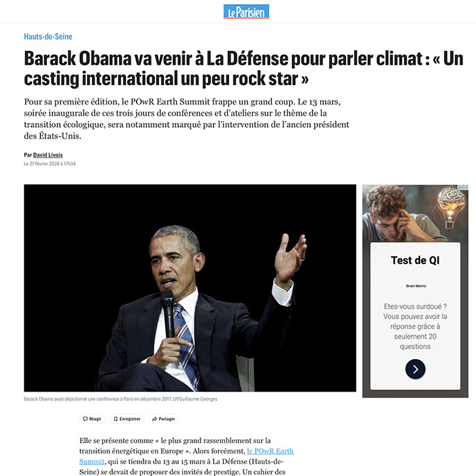Close the Test de QI advertisement
Screen dimensions: 476x476
[x=466, y=188]
